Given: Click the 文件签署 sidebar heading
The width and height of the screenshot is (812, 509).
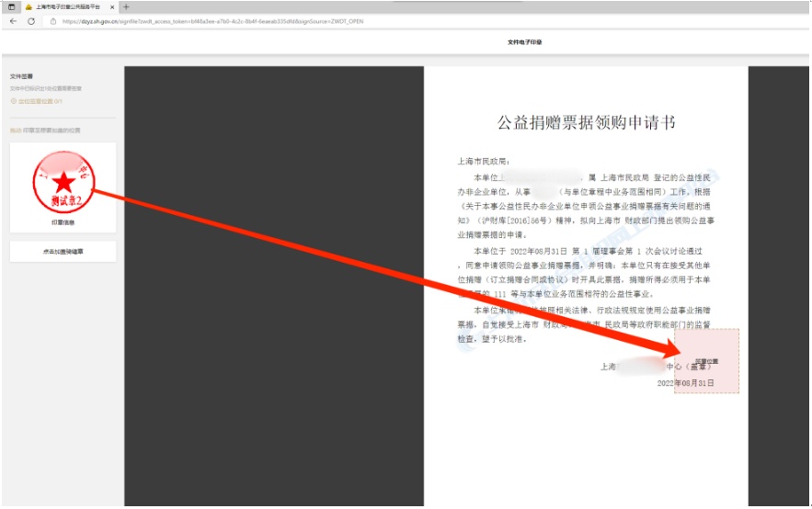Looking at the screenshot, I should (x=21, y=76).
